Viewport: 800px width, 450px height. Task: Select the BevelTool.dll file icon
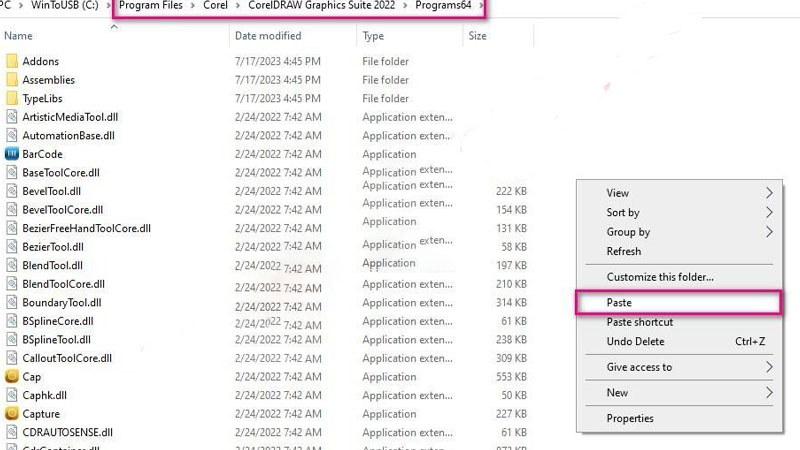point(12,191)
